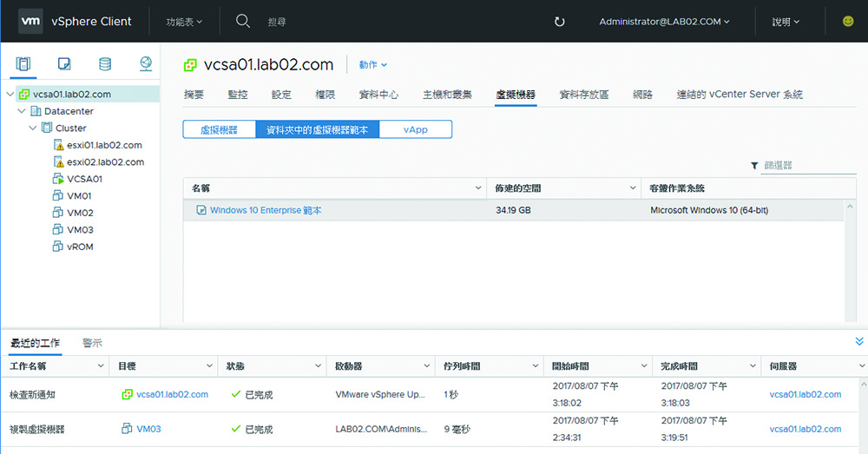Select vcsa01.lab02.com in the inventory tree

72,94
